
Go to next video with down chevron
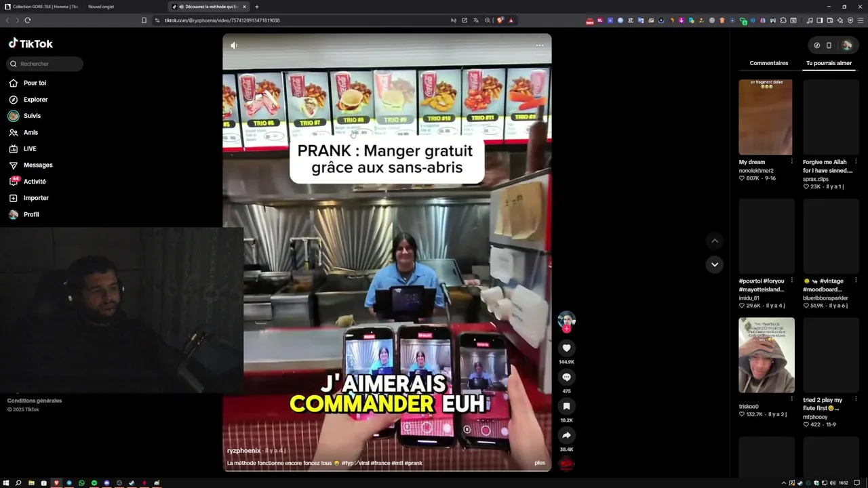[x=714, y=264]
